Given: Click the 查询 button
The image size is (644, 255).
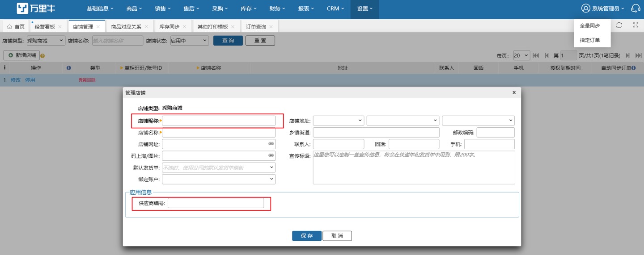Looking at the screenshot, I should click(x=228, y=41).
